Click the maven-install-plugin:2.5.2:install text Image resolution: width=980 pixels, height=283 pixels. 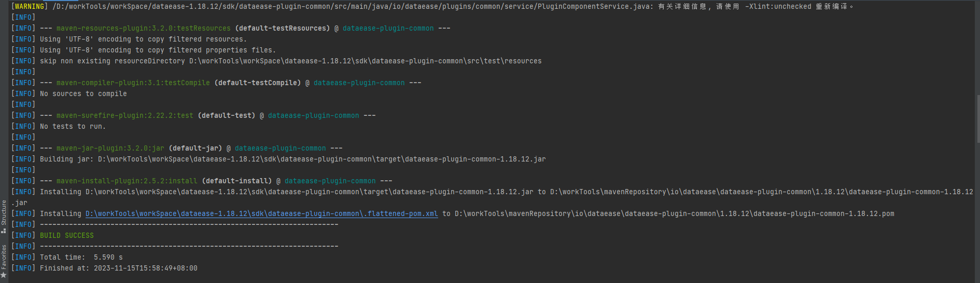coord(127,181)
